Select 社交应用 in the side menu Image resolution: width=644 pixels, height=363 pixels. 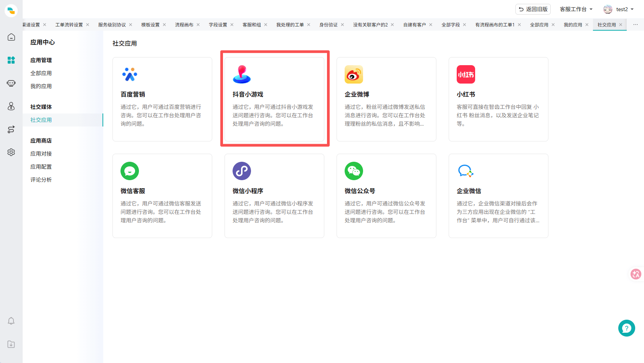pyautogui.click(x=41, y=120)
